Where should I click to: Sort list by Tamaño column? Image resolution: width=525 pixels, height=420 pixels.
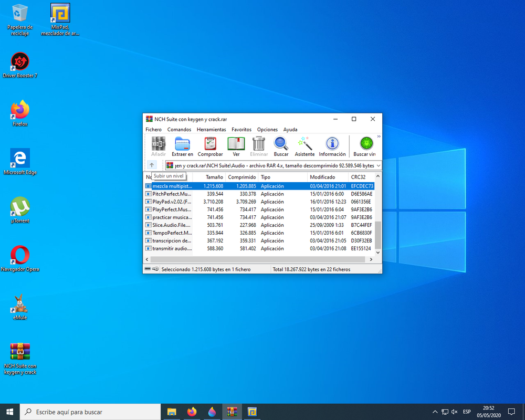209,177
